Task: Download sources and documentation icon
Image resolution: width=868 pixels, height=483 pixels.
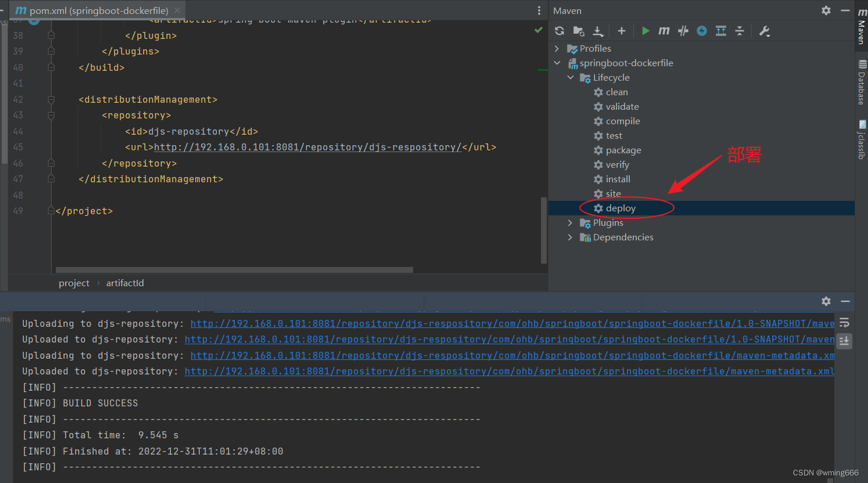Action: point(598,31)
